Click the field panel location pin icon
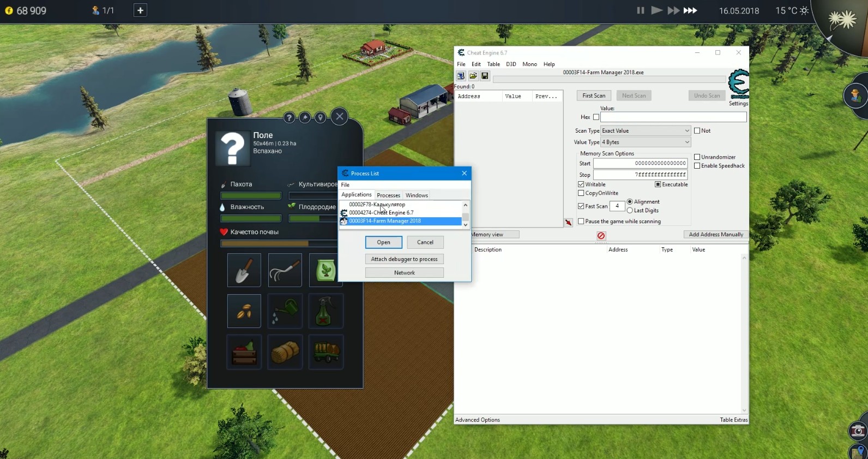The image size is (868, 459). pos(321,117)
